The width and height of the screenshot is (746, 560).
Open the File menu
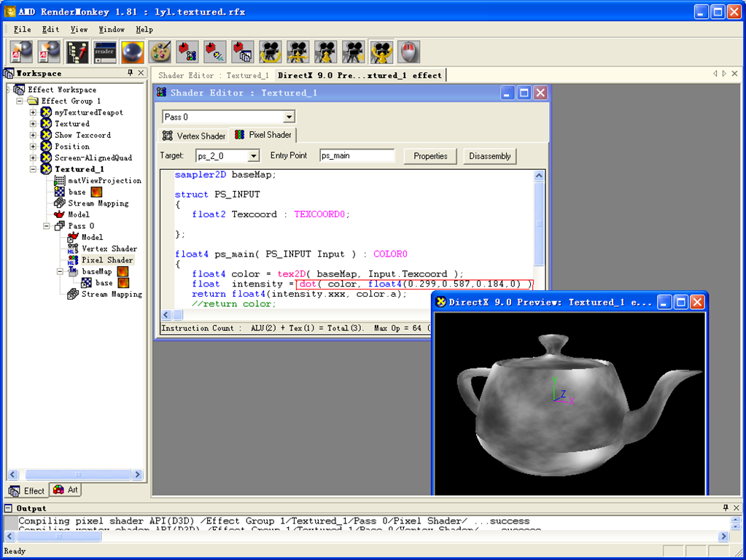tap(22, 29)
